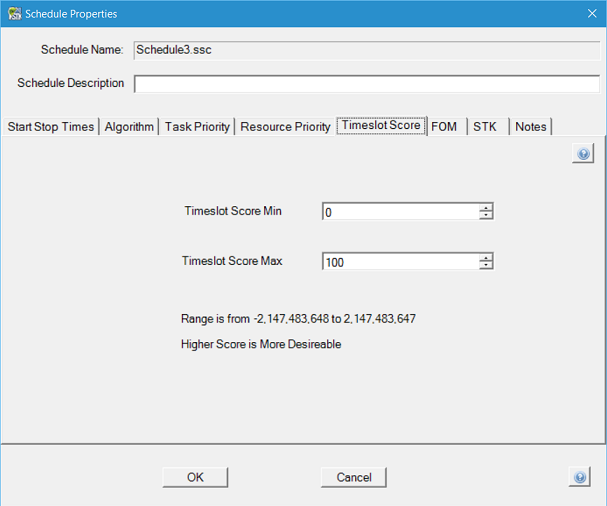Select the Task Priority tab
This screenshot has height=506, width=607.
point(197,127)
